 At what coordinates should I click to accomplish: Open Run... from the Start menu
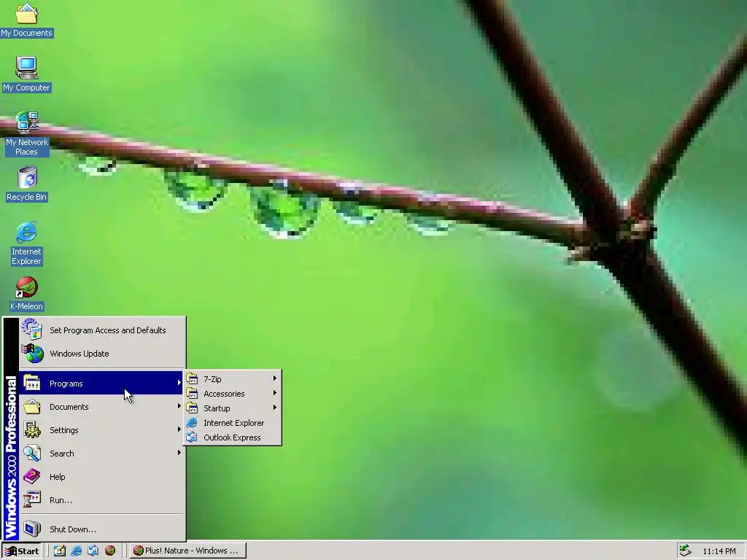click(x=102, y=500)
